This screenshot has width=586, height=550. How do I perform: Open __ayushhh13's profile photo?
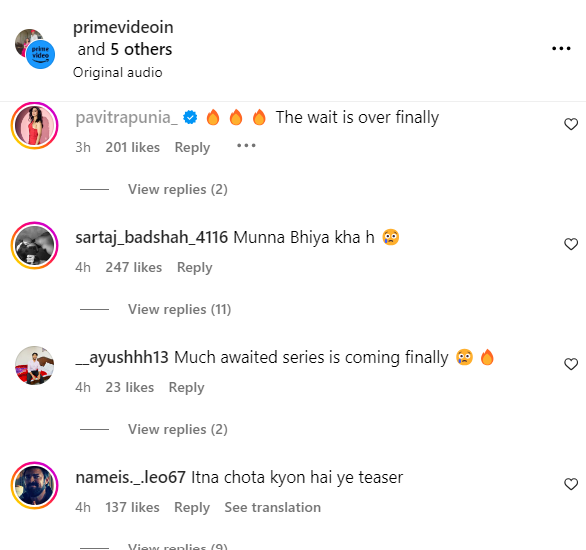[34, 365]
